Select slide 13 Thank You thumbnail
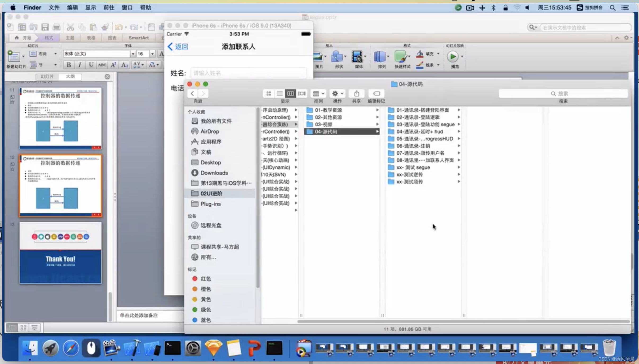Image resolution: width=639 pixels, height=364 pixels. (x=60, y=253)
